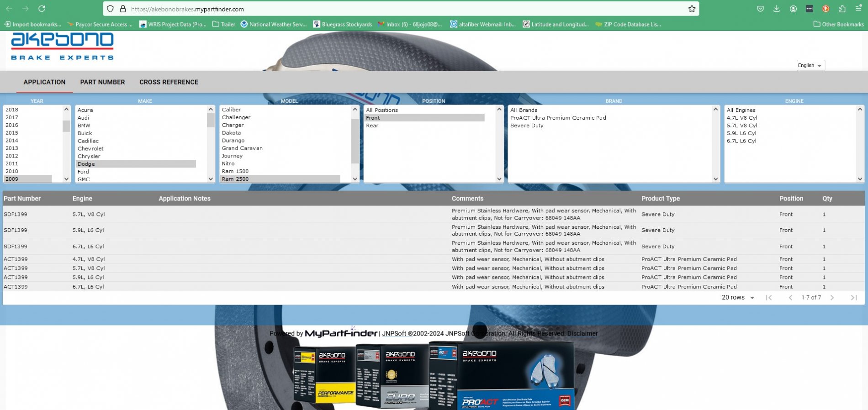Click the orange extension icon
This screenshot has width=868, height=410.
click(826, 9)
